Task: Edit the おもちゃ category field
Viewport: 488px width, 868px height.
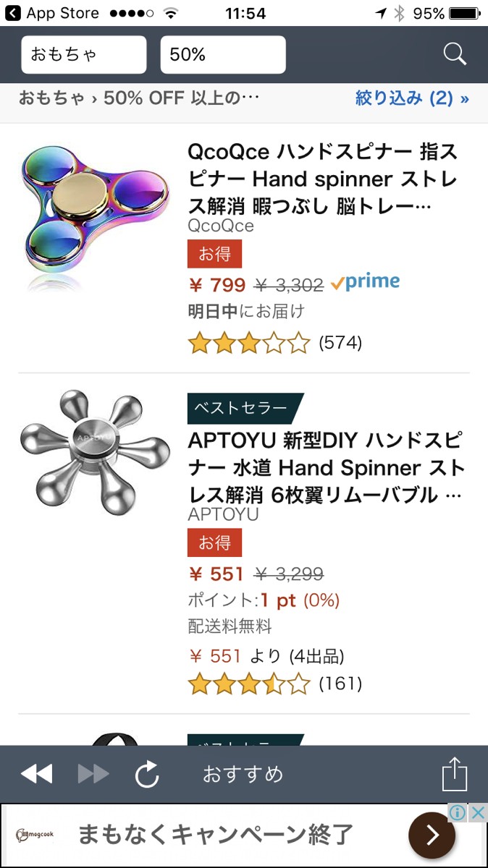Action: pyautogui.click(x=84, y=55)
